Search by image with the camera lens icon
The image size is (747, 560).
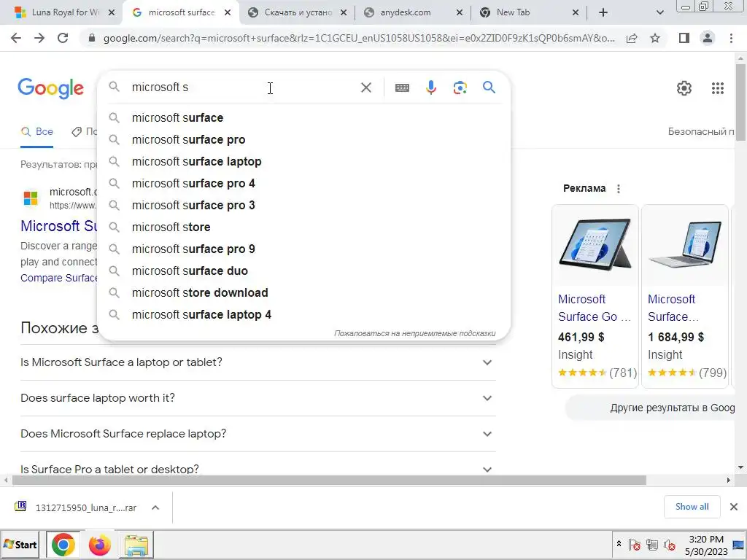460,87
